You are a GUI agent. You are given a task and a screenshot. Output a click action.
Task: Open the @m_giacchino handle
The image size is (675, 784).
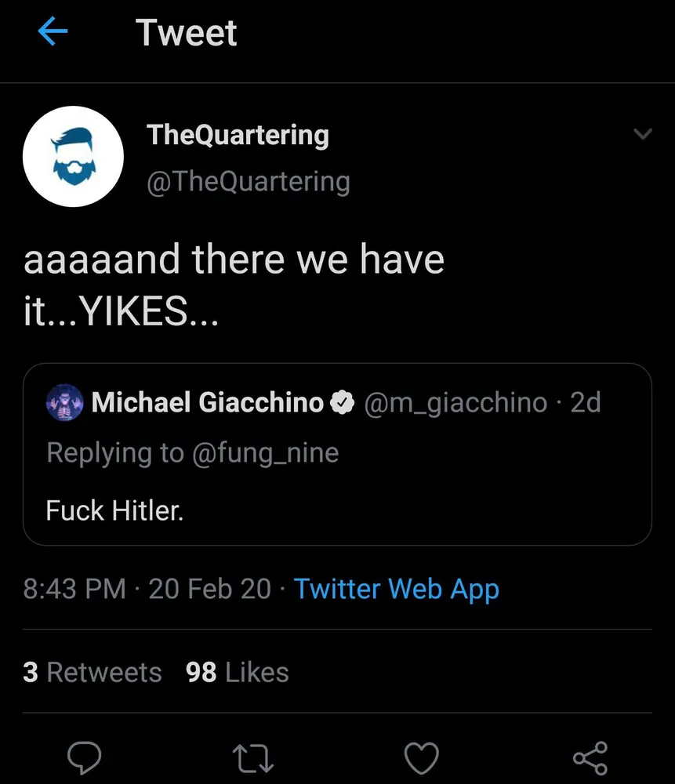click(x=454, y=402)
